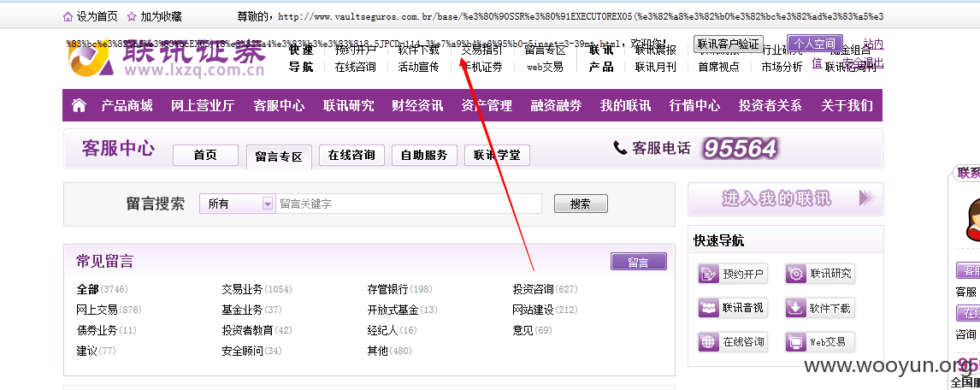
Task: Click the 个人空间 button
Action: pyautogui.click(x=814, y=44)
